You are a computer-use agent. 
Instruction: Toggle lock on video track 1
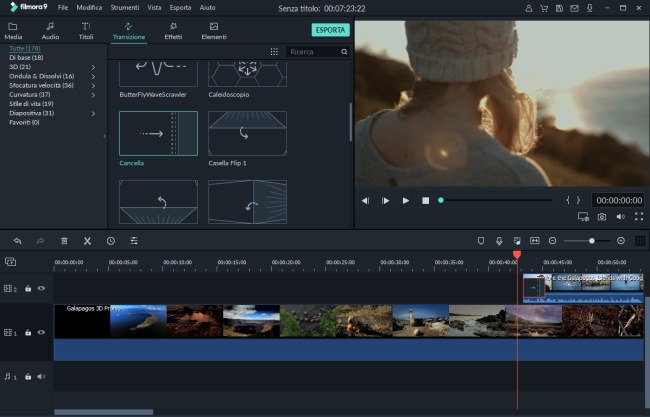click(28, 331)
